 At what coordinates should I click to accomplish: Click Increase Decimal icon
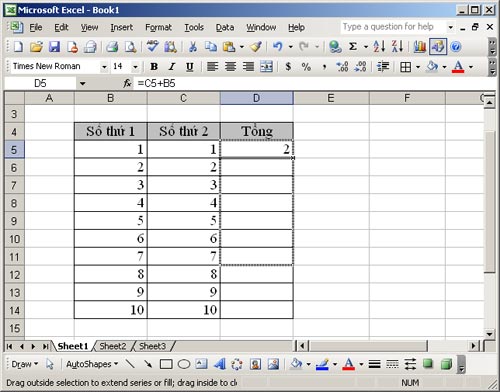click(342, 67)
